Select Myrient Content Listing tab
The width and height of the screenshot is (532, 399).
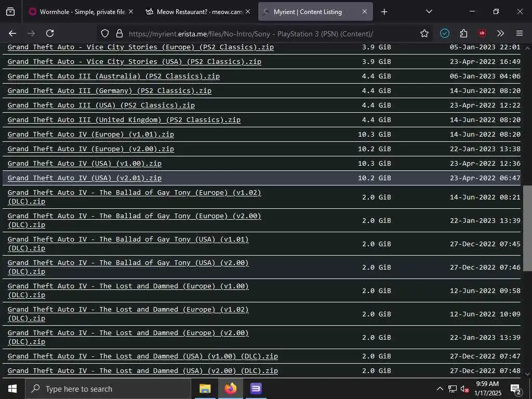click(315, 12)
